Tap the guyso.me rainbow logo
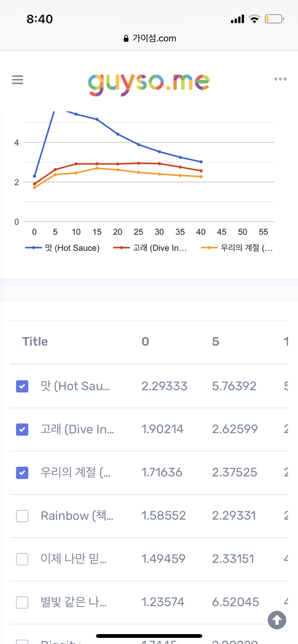Viewport: 298px width, 644px height. tap(149, 84)
